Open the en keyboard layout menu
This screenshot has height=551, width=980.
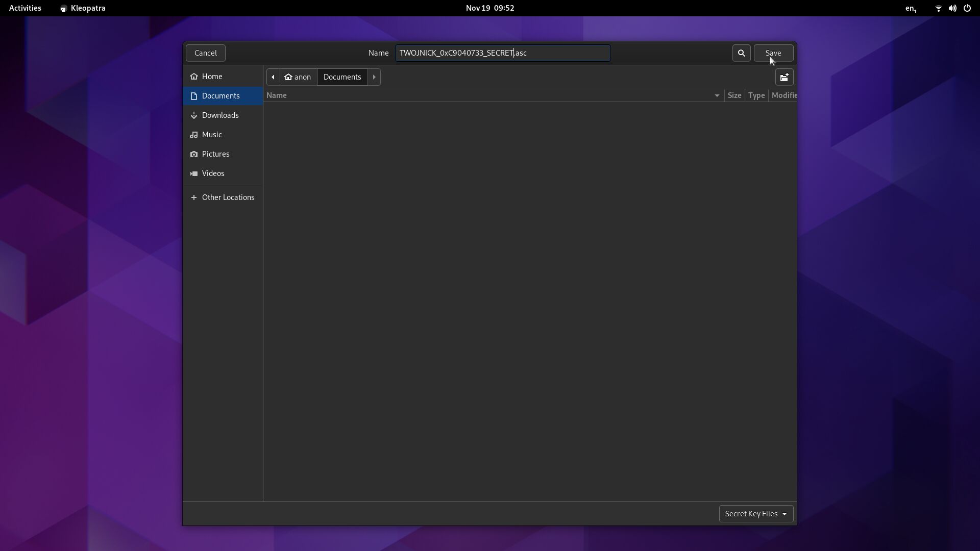[x=911, y=8]
